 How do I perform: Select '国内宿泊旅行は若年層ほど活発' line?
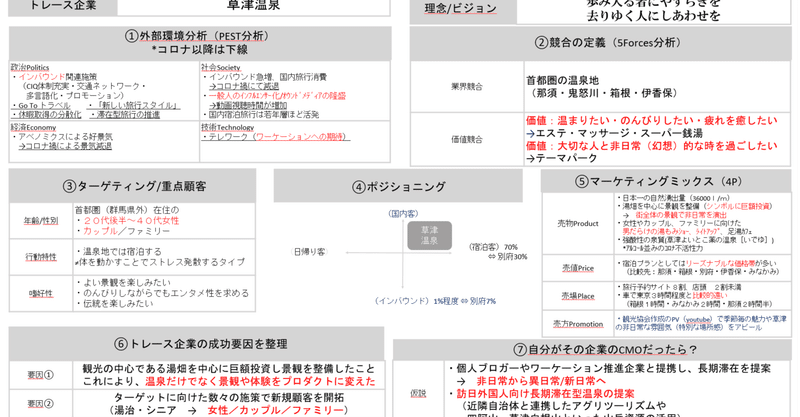(261, 115)
